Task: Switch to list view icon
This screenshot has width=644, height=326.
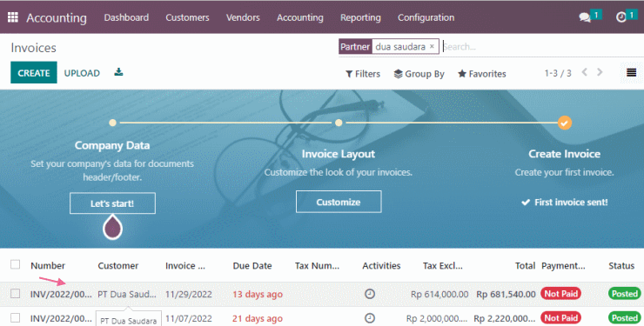Action: (631, 72)
